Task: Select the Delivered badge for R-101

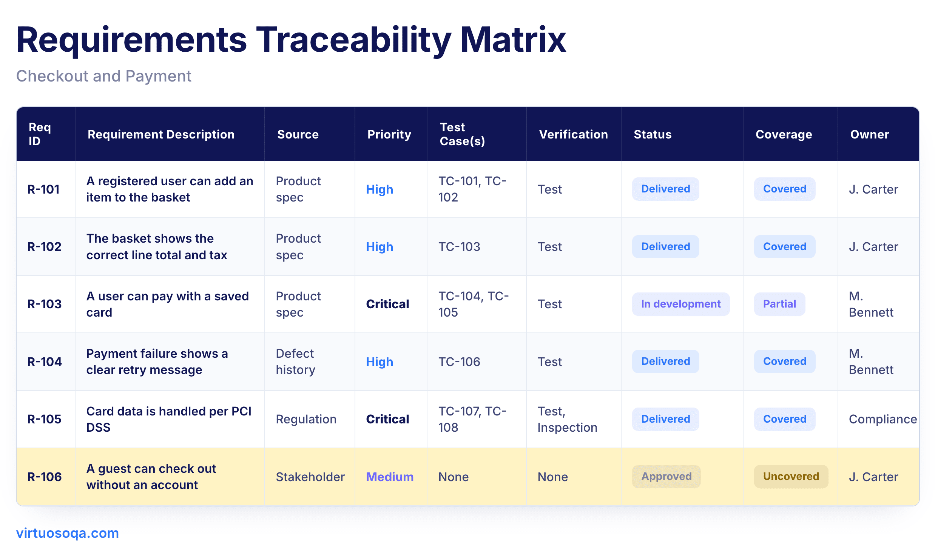Action: tap(665, 189)
